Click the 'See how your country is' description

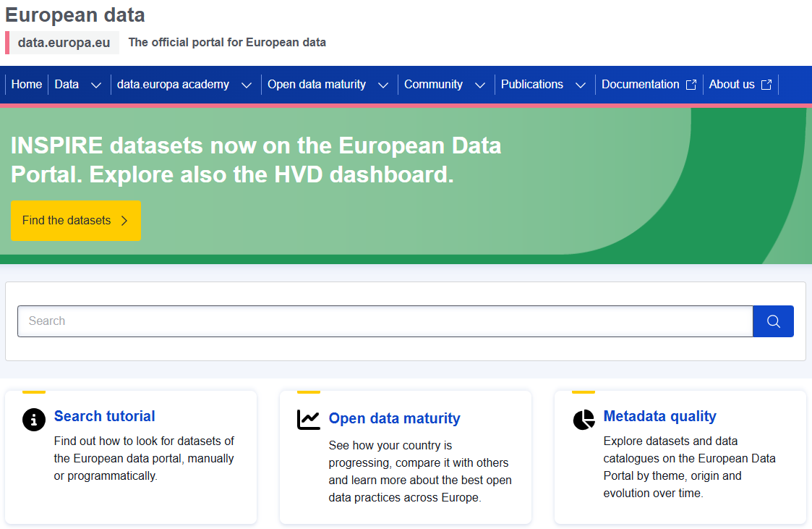(x=420, y=472)
